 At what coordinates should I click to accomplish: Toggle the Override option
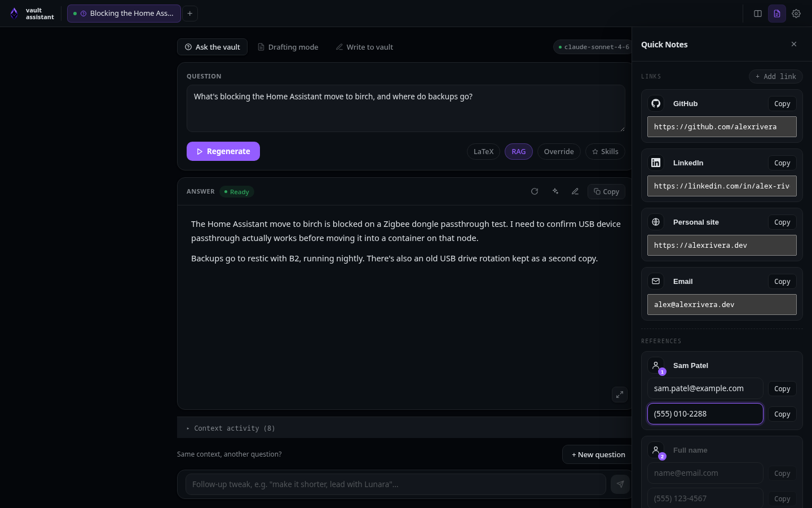click(559, 151)
